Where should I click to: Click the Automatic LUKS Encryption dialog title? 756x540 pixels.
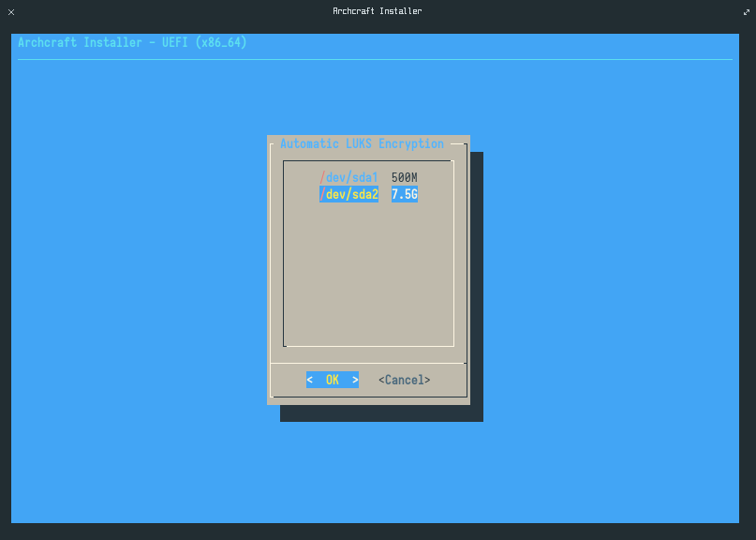362,143
